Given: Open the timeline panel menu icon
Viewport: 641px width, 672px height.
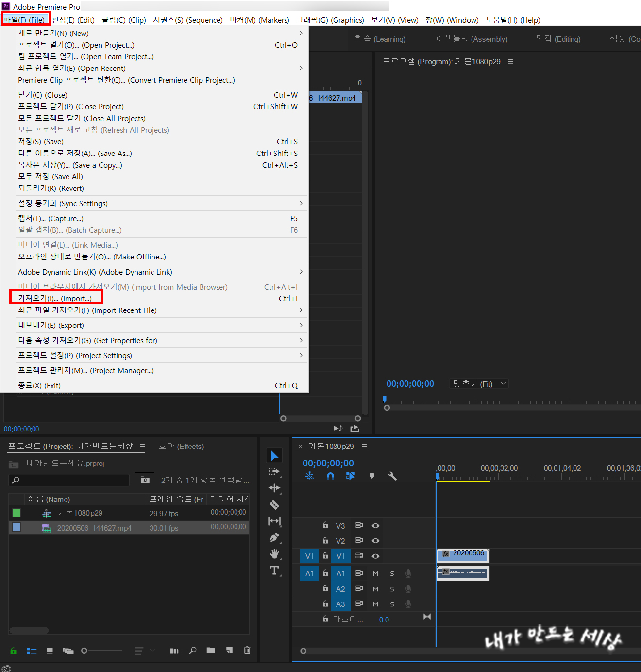Looking at the screenshot, I should [364, 447].
